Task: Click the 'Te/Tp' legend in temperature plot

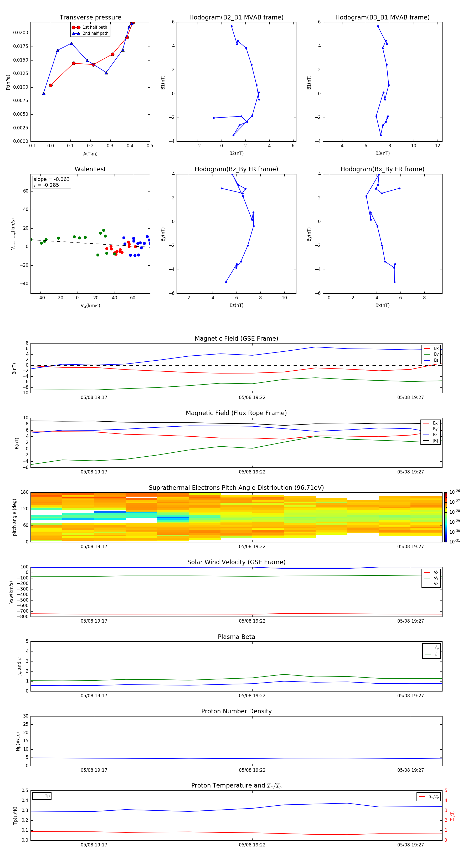Action: click(429, 796)
